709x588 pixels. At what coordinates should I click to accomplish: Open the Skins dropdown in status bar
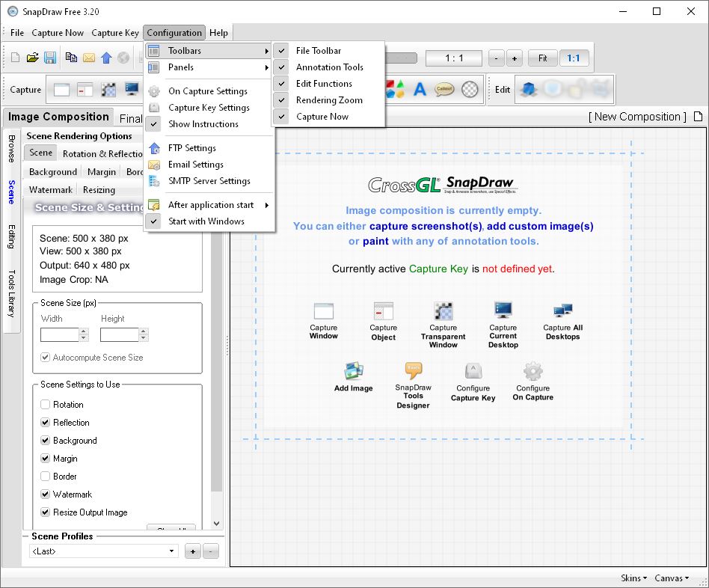tap(633, 578)
